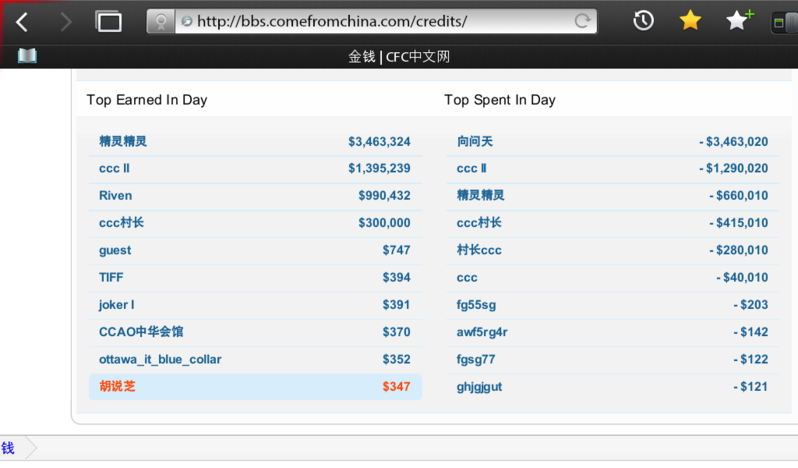Open CCAO中华会馆 user link
Screen dimensions: 798x468
point(141,332)
